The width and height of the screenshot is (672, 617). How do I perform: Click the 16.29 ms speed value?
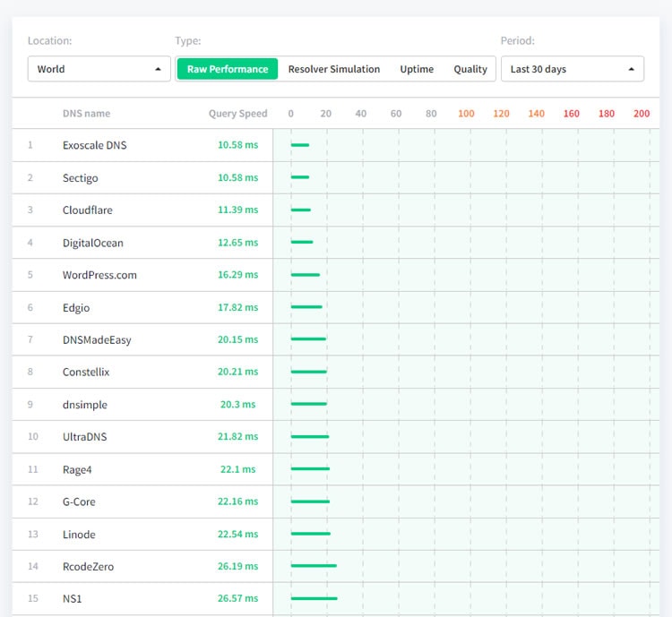237,274
